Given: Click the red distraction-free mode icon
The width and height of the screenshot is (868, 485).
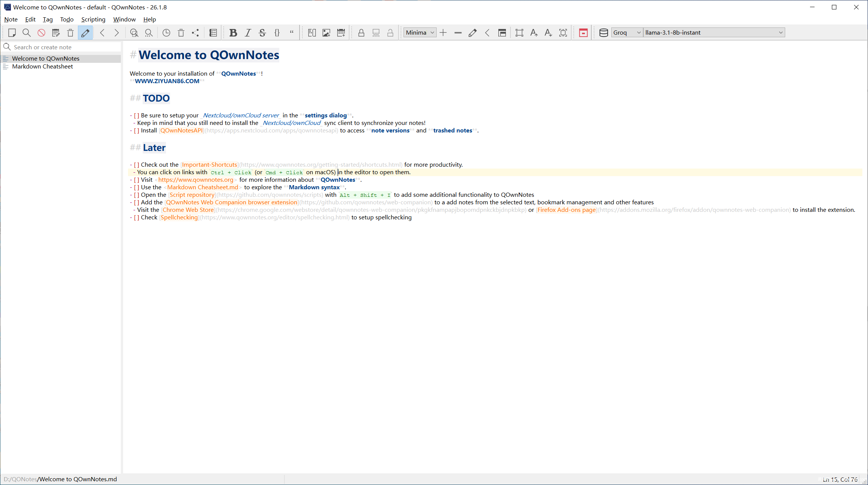Looking at the screenshot, I should pyautogui.click(x=583, y=33).
